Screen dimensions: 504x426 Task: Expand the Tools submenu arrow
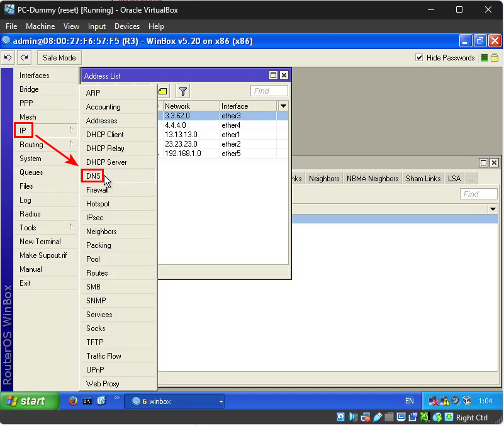(71, 227)
